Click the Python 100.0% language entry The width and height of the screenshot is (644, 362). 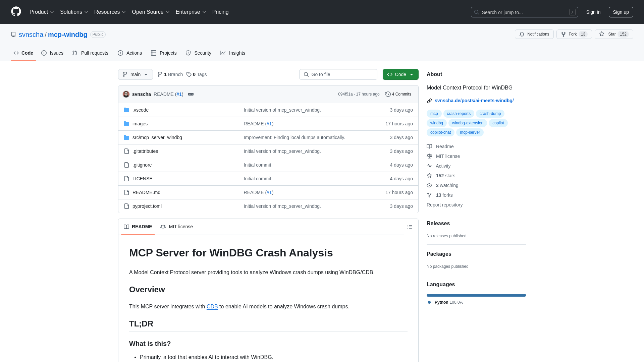(x=445, y=302)
